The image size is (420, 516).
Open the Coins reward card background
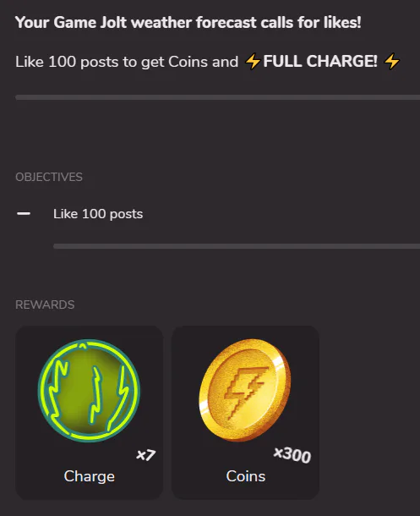pyautogui.click(x=245, y=413)
